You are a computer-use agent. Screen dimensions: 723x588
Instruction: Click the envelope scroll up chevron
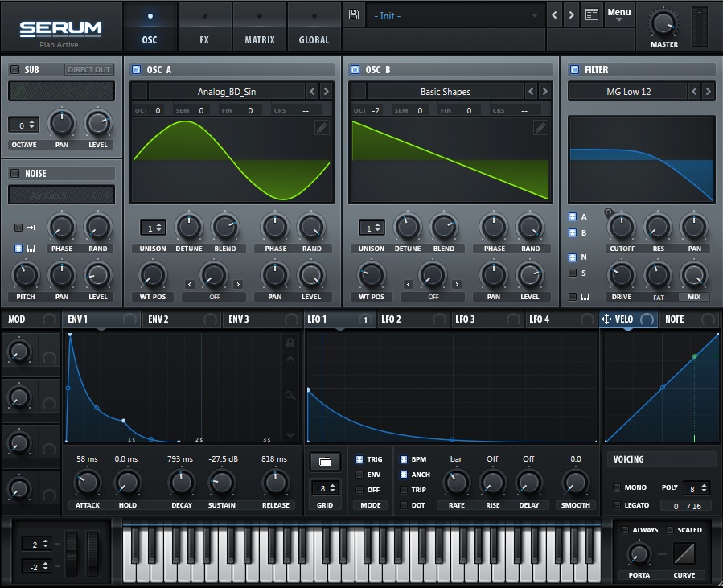[290, 359]
